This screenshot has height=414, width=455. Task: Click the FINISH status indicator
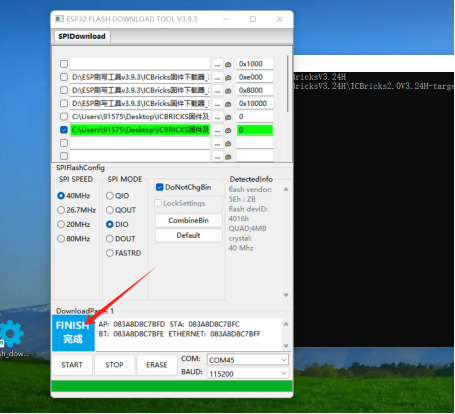pyautogui.click(x=73, y=333)
